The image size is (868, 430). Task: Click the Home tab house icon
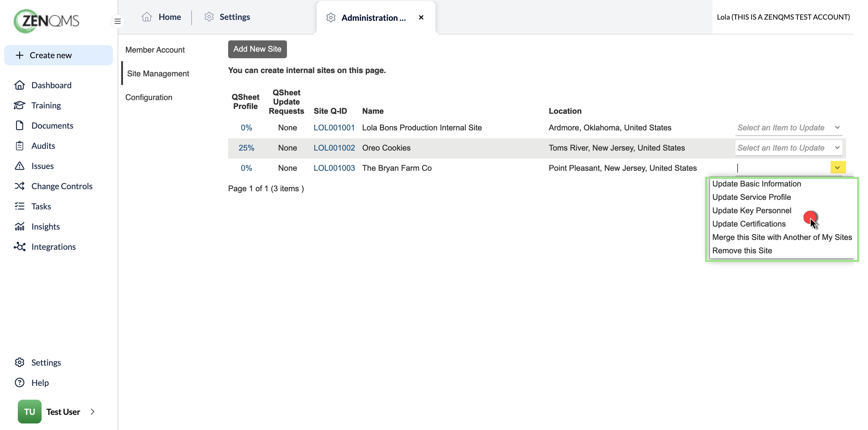[x=146, y=17]
